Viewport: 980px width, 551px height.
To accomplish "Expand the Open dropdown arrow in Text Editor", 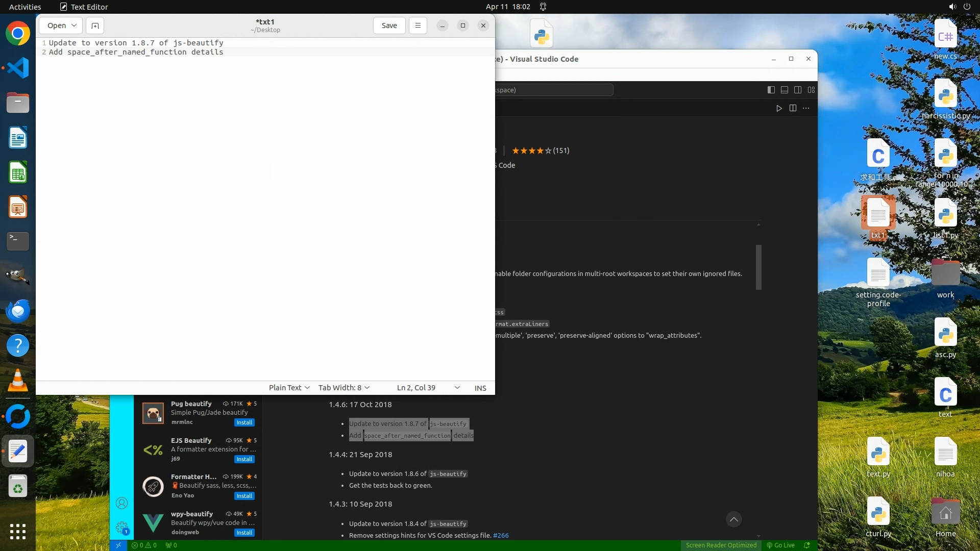I will [74, 26].
